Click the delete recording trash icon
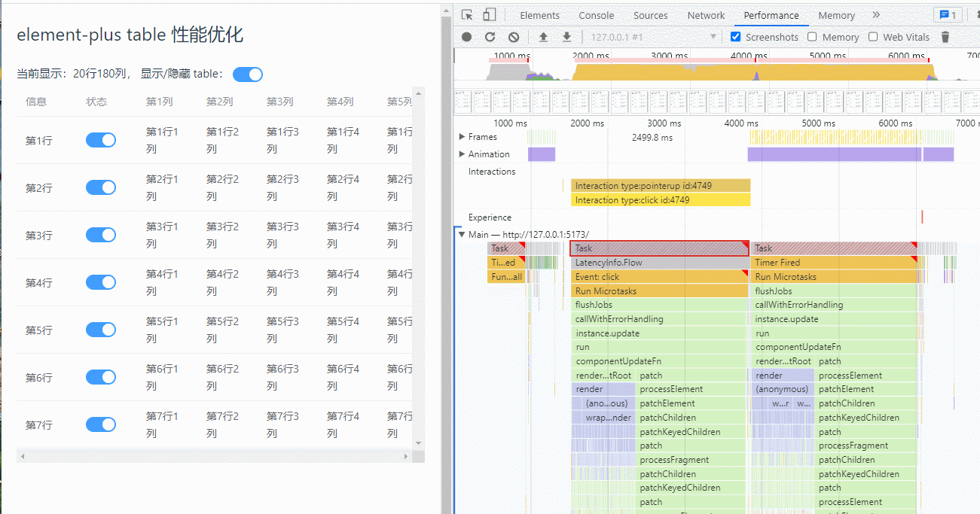Screen dimensions: 980x514 945,36
